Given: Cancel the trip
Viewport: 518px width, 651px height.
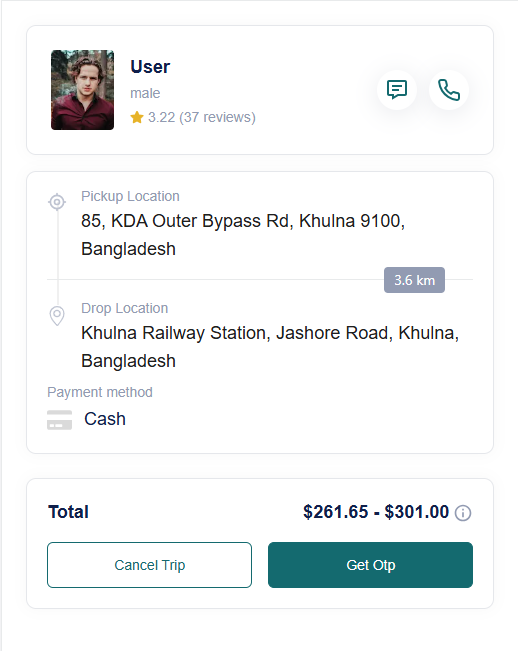Looking at the screenshot, I should [149, 565].
